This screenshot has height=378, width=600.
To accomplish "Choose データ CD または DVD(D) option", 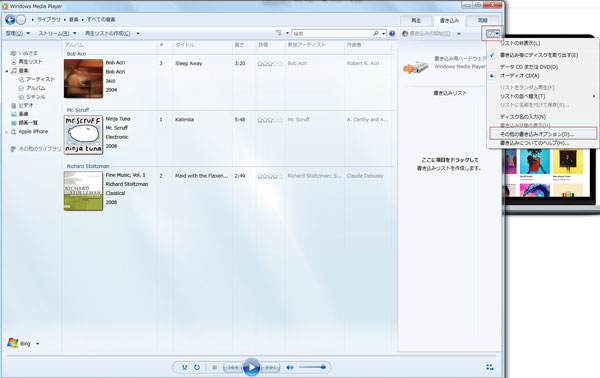I will click(529, 67).
